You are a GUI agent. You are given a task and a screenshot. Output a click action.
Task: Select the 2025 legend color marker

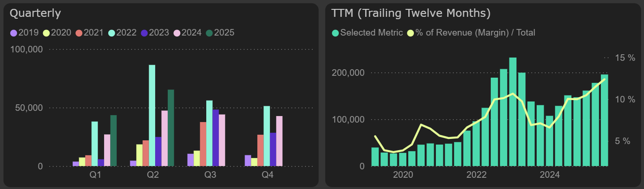pos(209,33)
